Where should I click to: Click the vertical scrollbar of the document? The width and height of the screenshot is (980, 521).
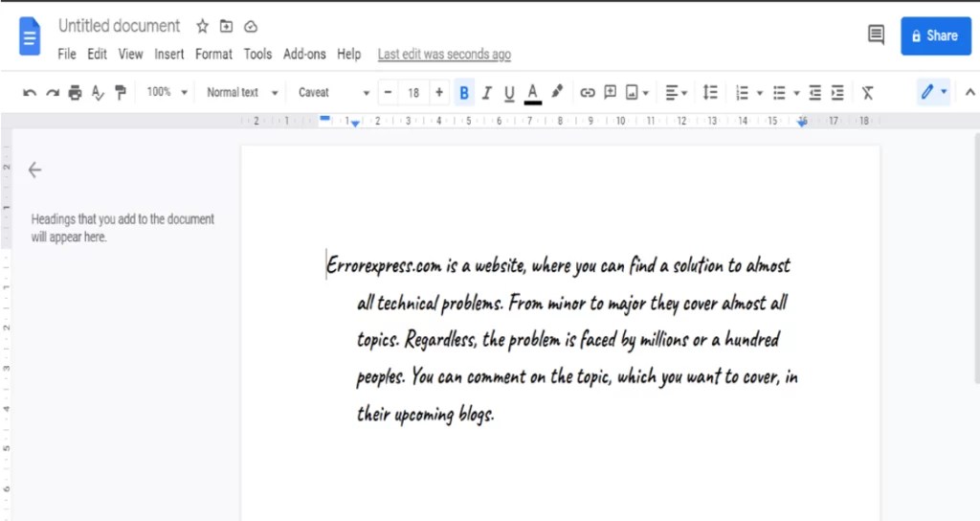point(976,257)
